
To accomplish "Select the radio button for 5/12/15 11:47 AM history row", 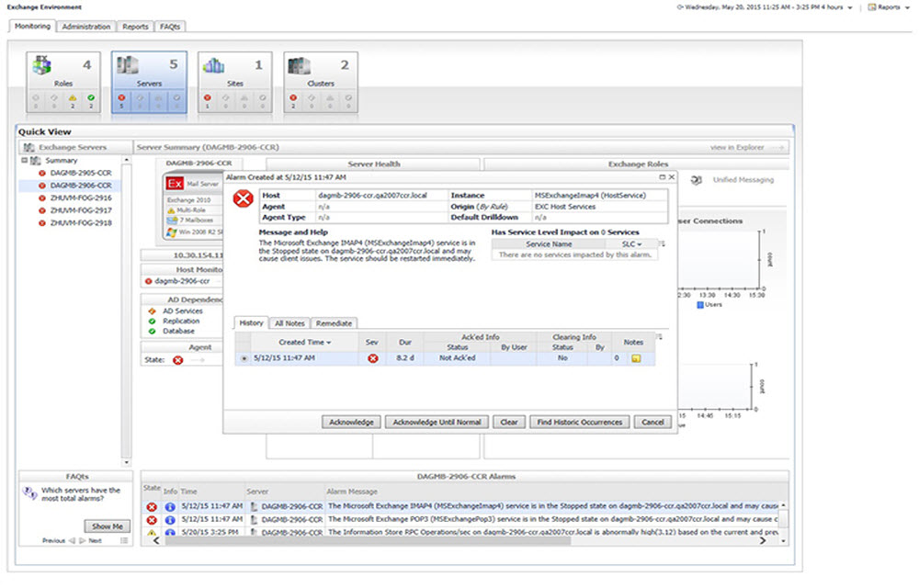I will point(244,358).
